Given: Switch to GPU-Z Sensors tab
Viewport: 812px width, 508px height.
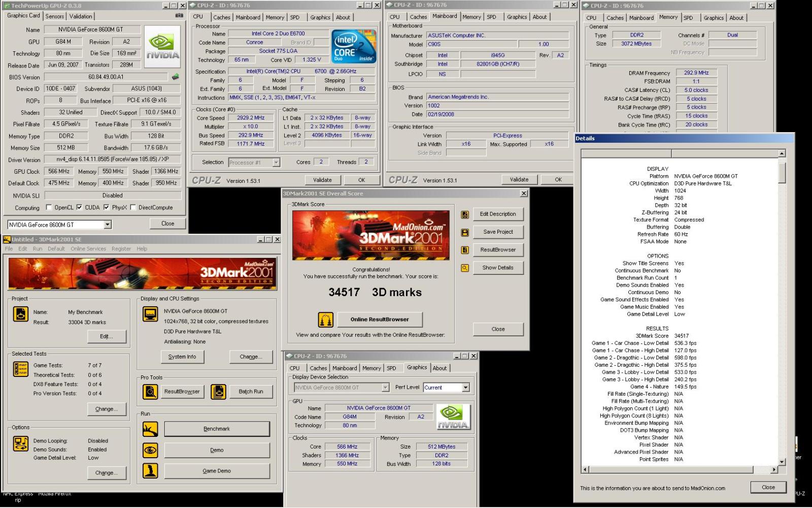Looking at the screenshot, I should click(x=55, y=16).
